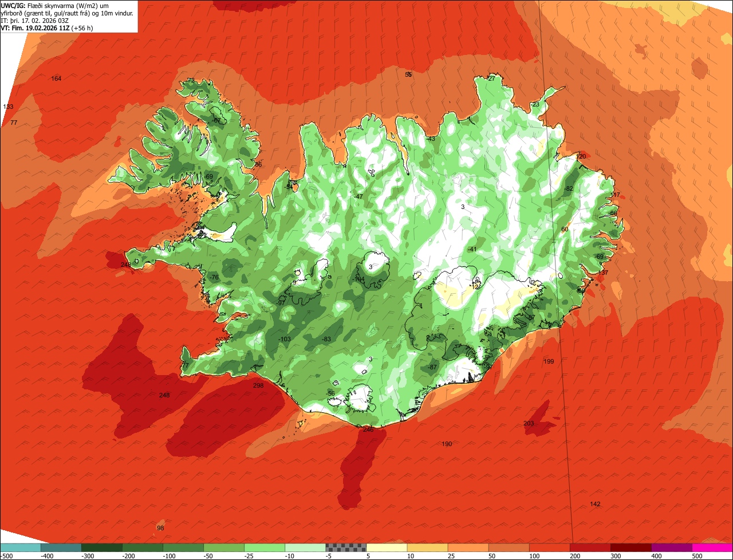Viewport: 733px width, 560px height.
Task: Pick the -25 to -10 bright green swatch
Action: pyautogui.click(x=265, y=547)
